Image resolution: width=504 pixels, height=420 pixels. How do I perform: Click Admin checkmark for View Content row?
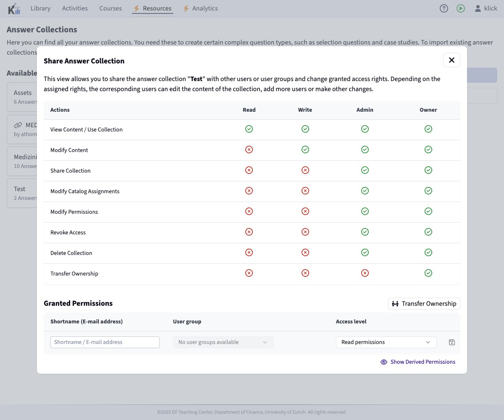365,129
